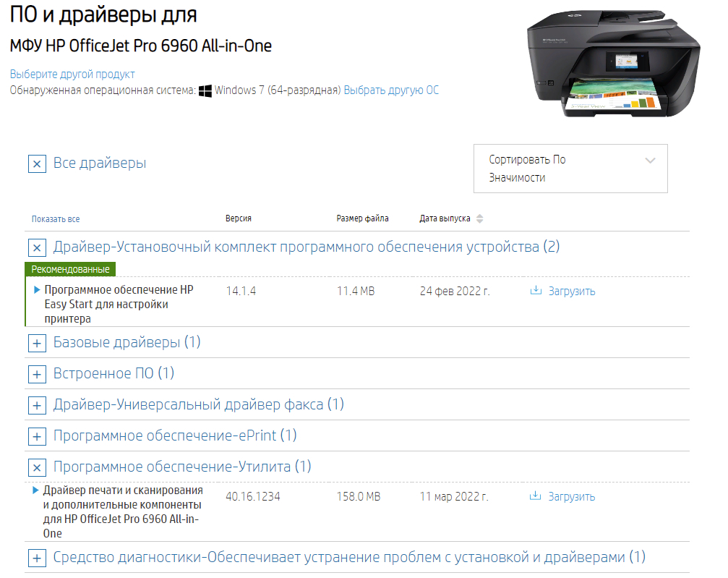
Task: Click blue triangle next to HP Easy Start
Action: pyautogui.click(x=37, y=290)
